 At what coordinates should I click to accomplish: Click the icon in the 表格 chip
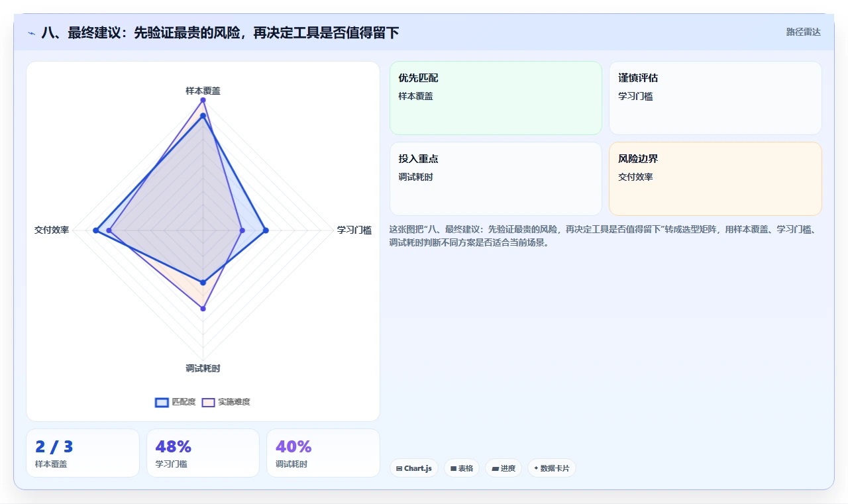(x=453, y=468)
